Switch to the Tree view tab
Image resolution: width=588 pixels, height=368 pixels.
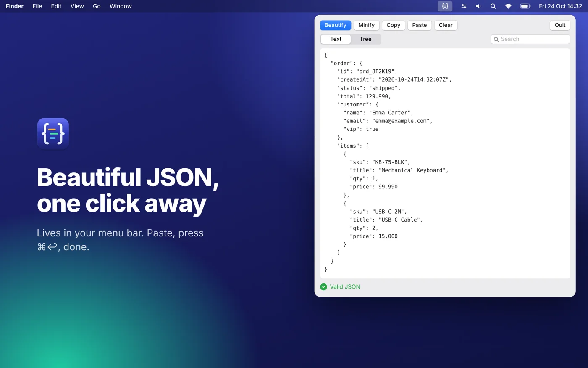pyautogui.click(x=365, y=39)
